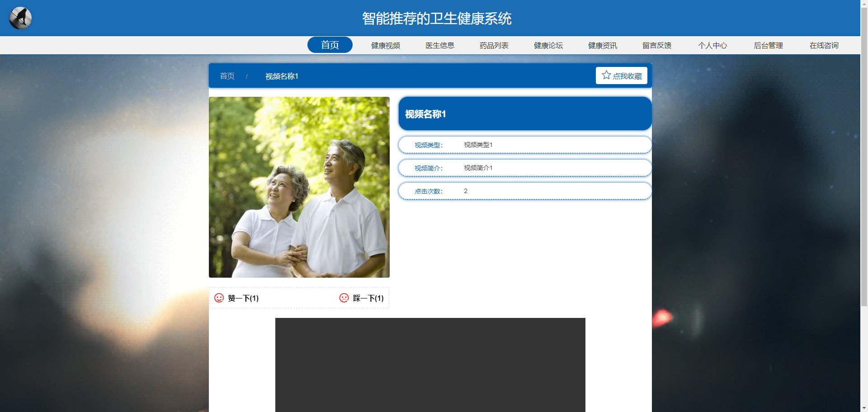
Task: Click the 视频类型1 value
Action: (478, 145)
